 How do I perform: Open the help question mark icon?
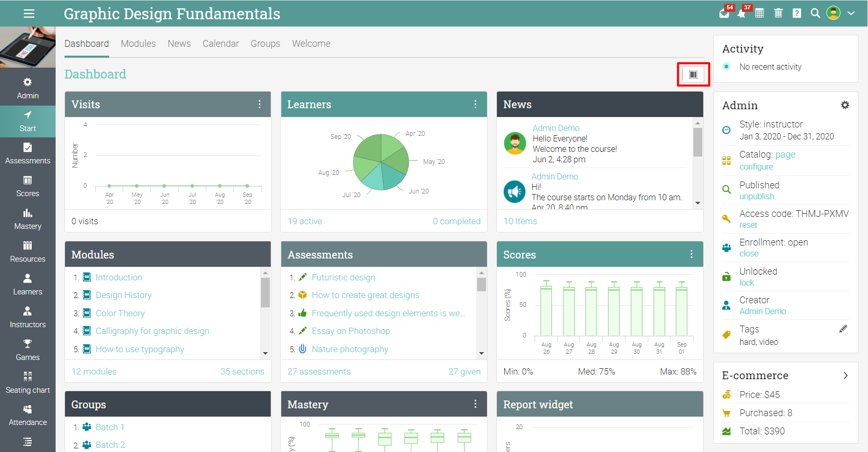coord(797,14)
